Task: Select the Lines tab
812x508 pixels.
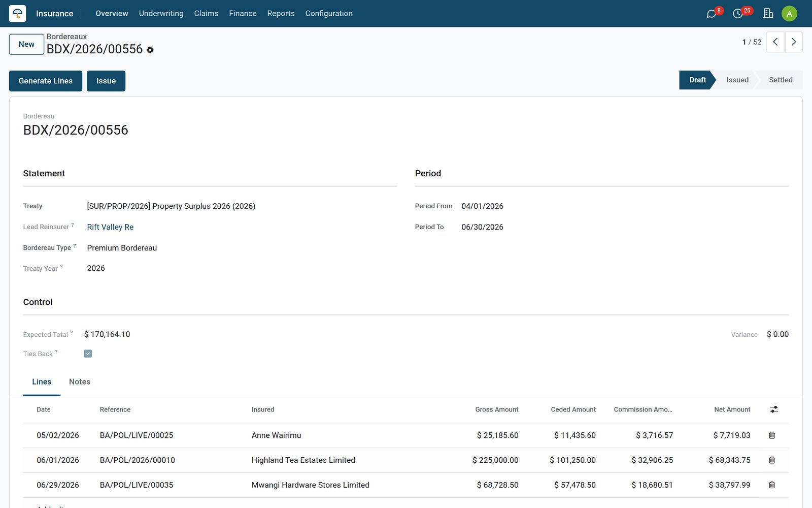Action: coord(42,382)
